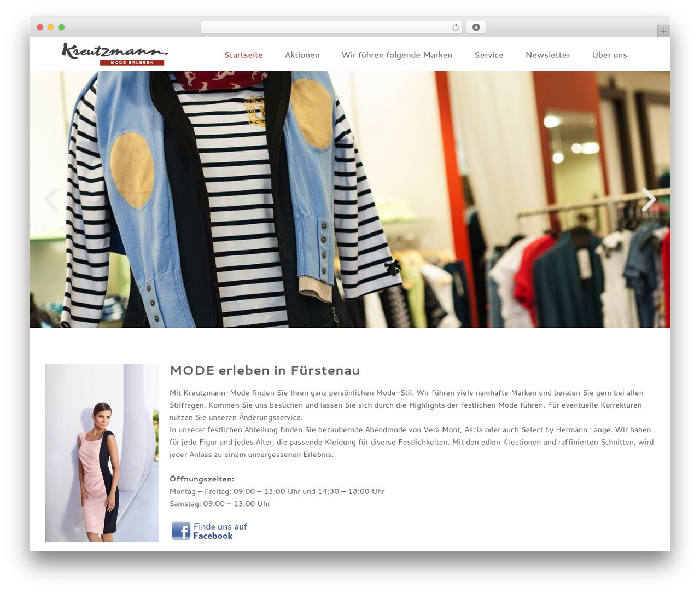Click heading MODE erleben in Fürstenau
Viewport: 700px width, 593px height.
(x=265, y=370)
